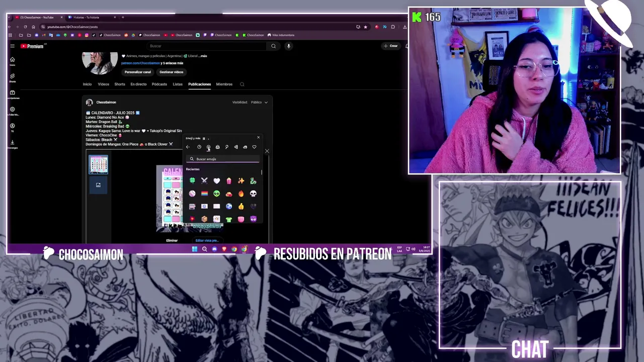Open smiley faces emoji category
This screenshot has height=362, width=644.
click(208, 147)
